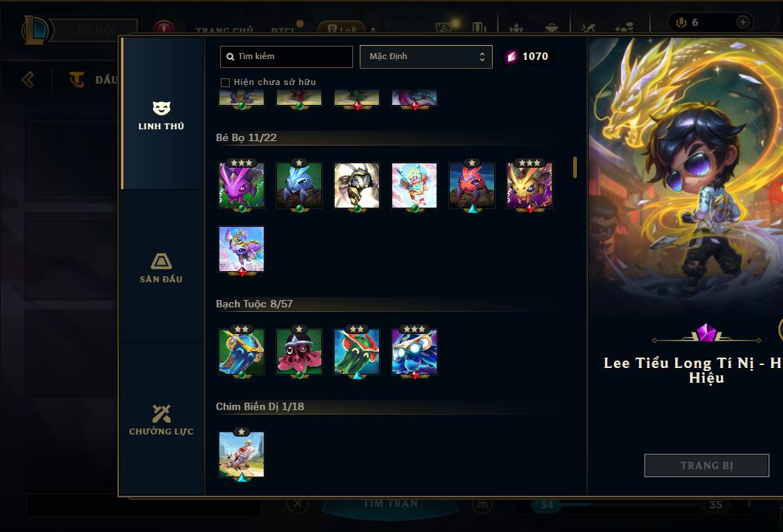
Task: Click the Tìm kiếm search field
Action: coord(287,56)
